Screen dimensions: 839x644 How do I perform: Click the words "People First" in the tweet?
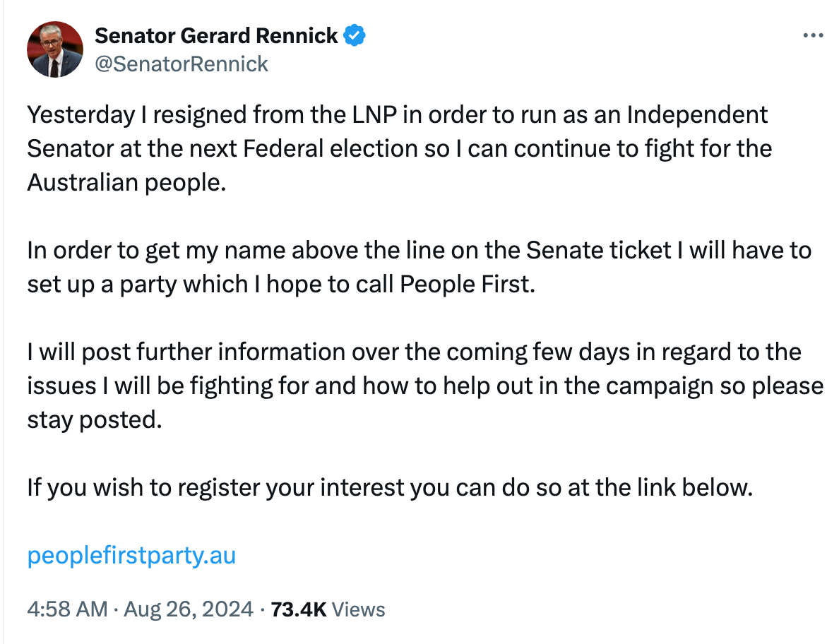(464, 285)
